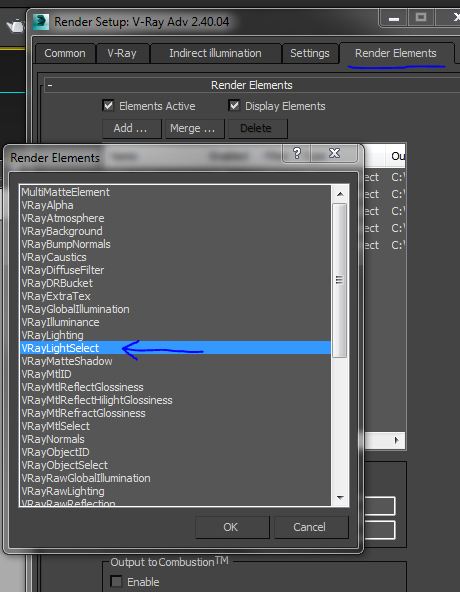
Task: Click the Render Setup 3ds Max icon
Action: 41,22
